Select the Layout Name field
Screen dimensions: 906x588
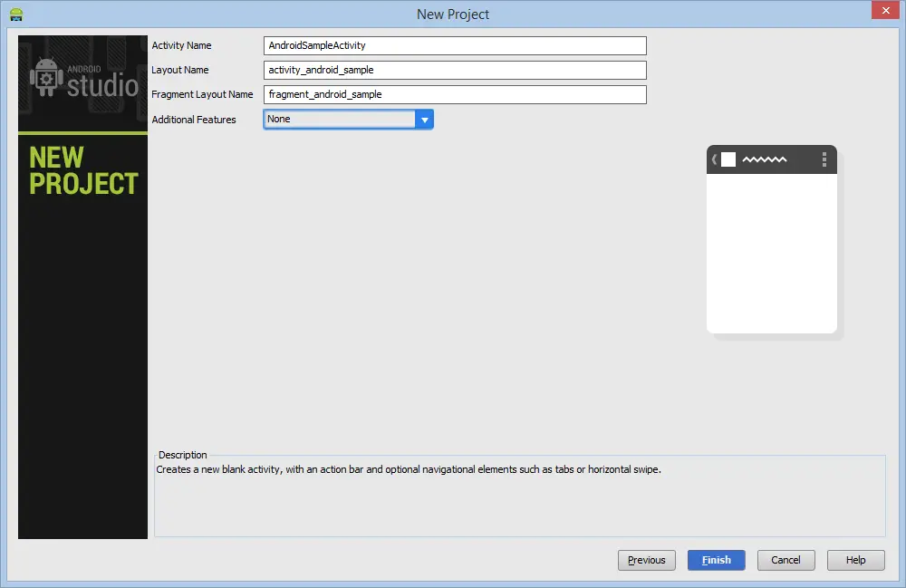point(453,70)
